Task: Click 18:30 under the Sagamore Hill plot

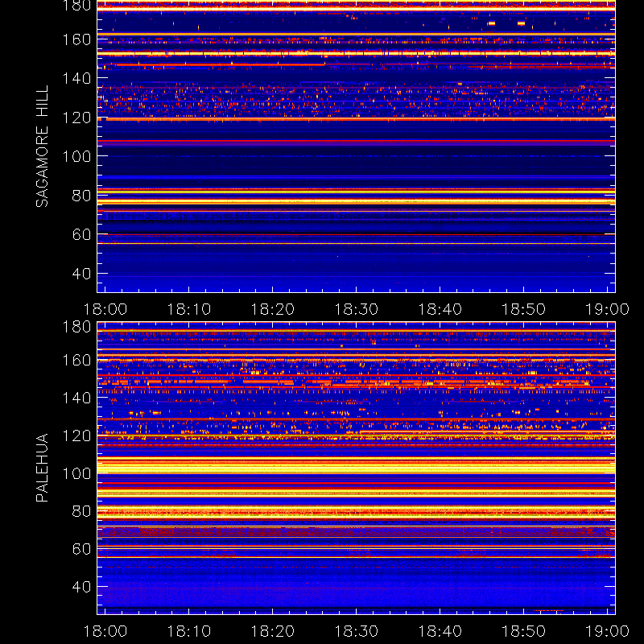Action: pos(356,309)
